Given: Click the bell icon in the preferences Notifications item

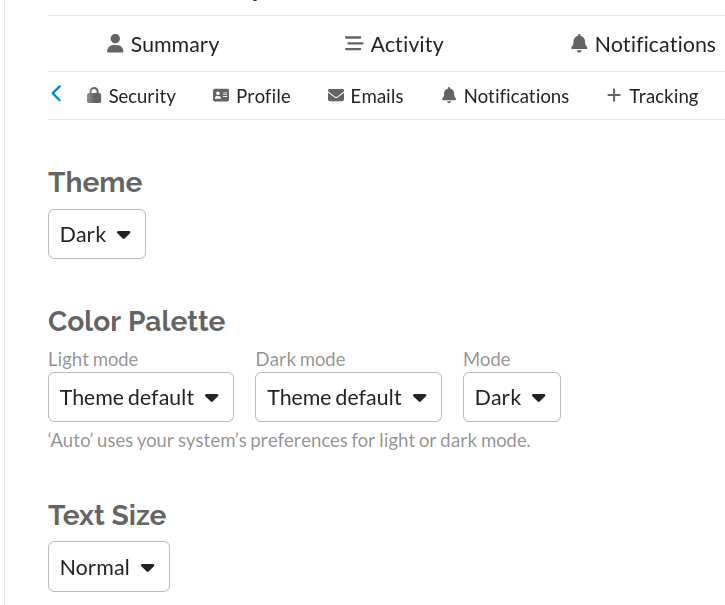Looking at the screenshot, I should (449, 96).
